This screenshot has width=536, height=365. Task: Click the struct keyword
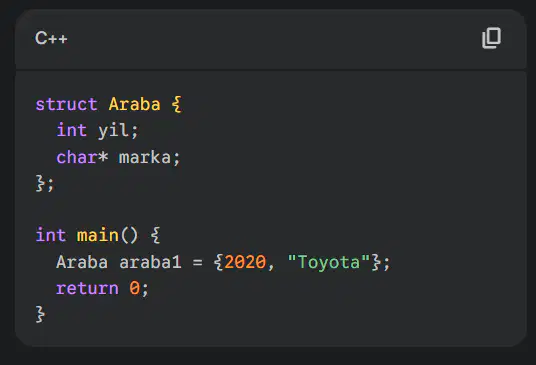tap(66, 104)
